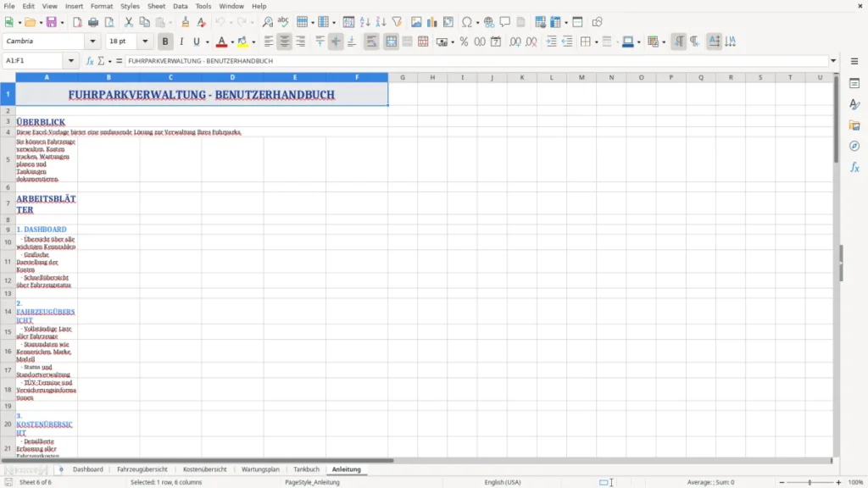Open the sidebar Properties panel icon
This screenshot has height=488, width=868.
(x=854, y=84)
